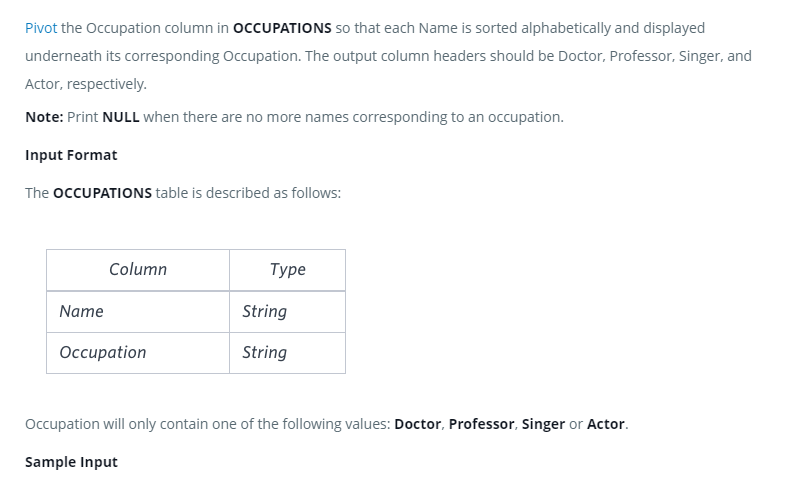Click the bold Professor value
Screen dimensions: 790x482
click(x=483, y=424)
